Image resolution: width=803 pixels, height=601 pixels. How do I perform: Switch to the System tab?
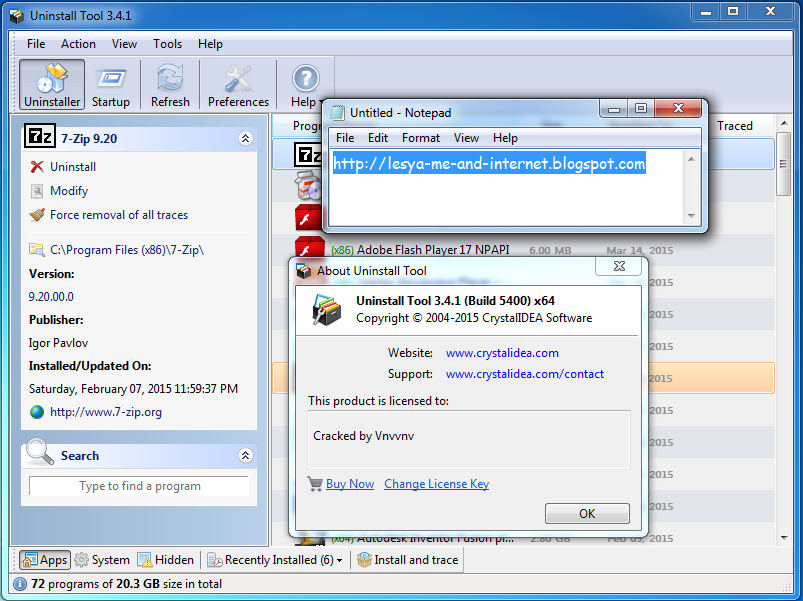(102, 560)
